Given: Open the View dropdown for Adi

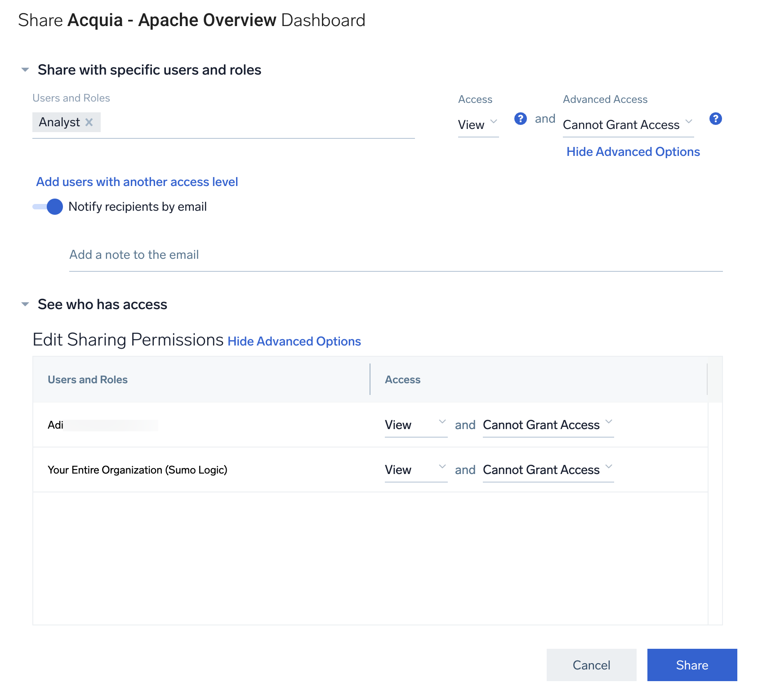Looking at the screenshot, I should click(x=415, y=425).
